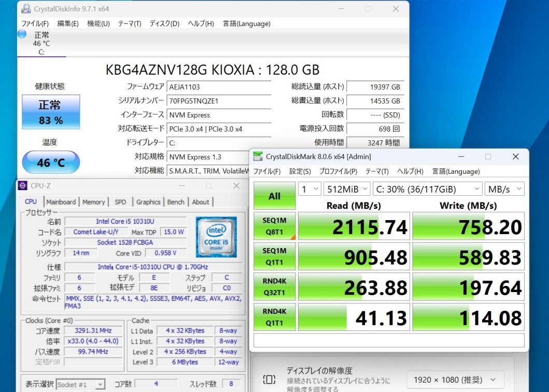Viewport: 549px width, 392px height.
Task: Open the Socket #1 selector in CPU-Z
Action: tap(80, 384)
